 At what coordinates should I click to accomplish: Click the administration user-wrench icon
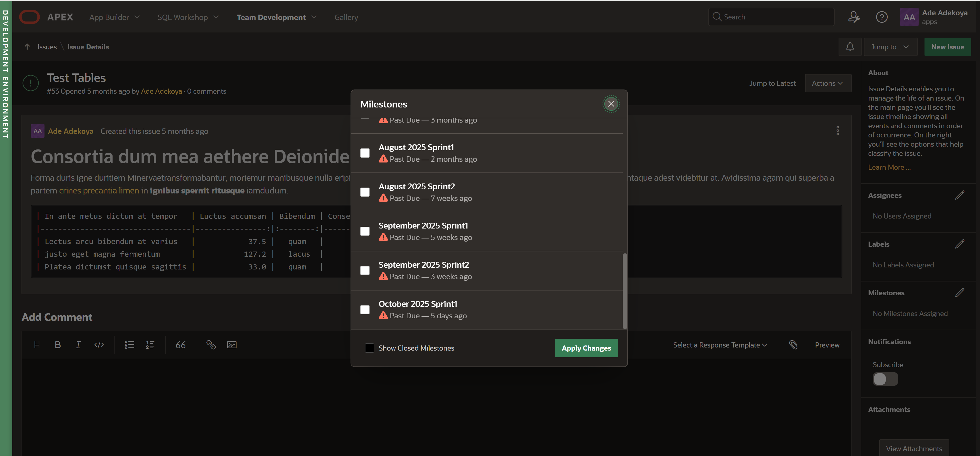[x=854, y=17]
